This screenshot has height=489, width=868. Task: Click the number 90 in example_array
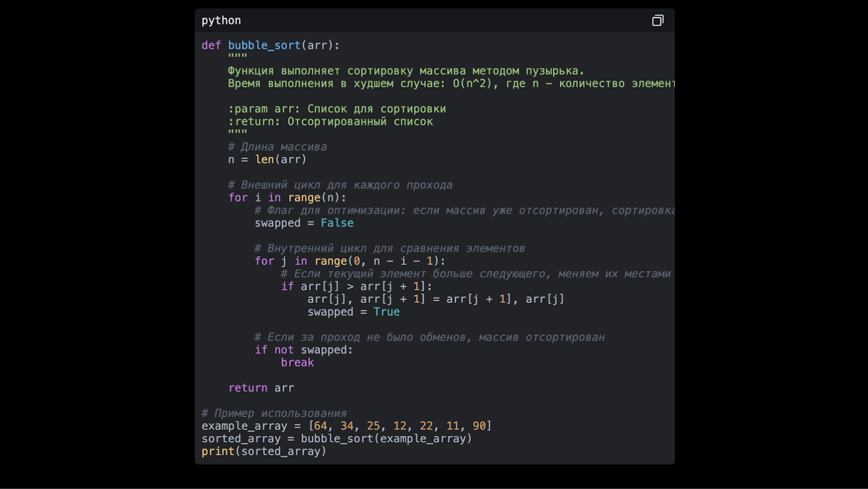479,426
